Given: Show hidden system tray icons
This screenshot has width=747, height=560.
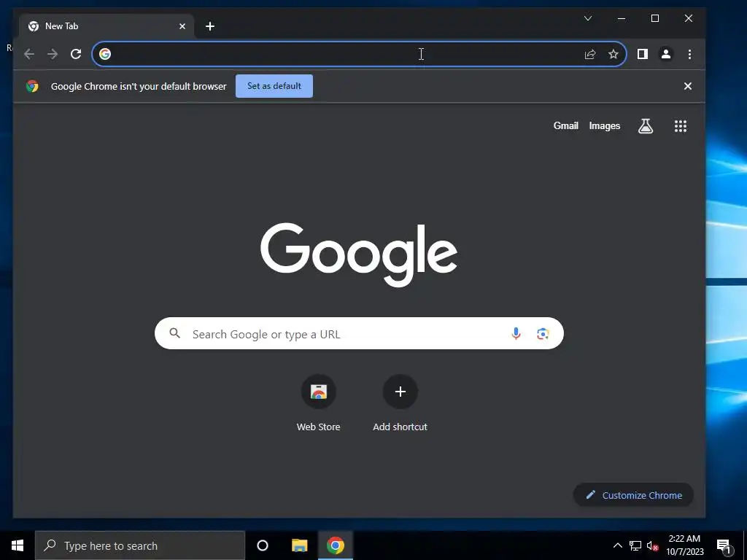Looking at the screenshot, I should click(617, 545).
